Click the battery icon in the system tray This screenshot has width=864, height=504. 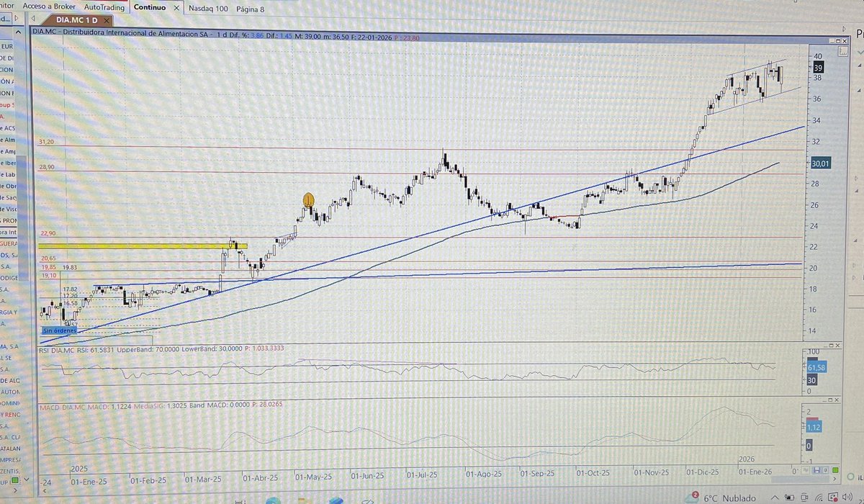[x=789, y=498]
